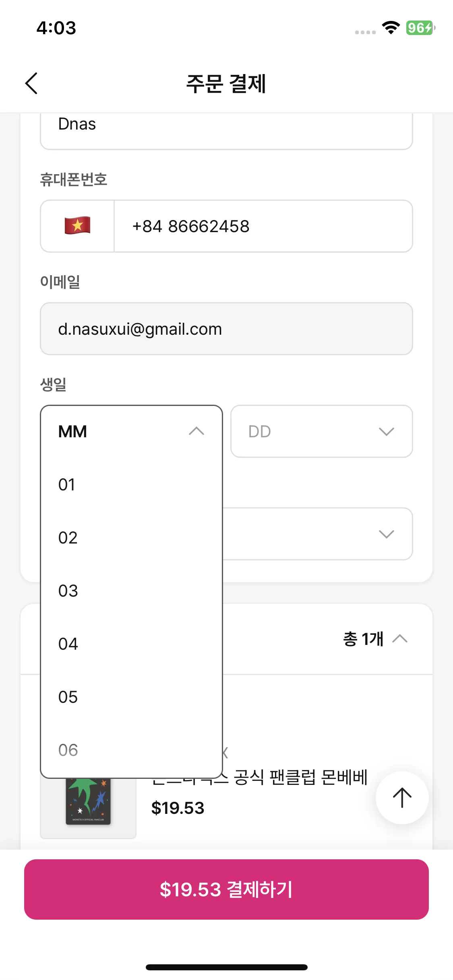This screenshot has height=980, width=453.
Task: Tap the back arrow icon
Action: tap(31, 83)
